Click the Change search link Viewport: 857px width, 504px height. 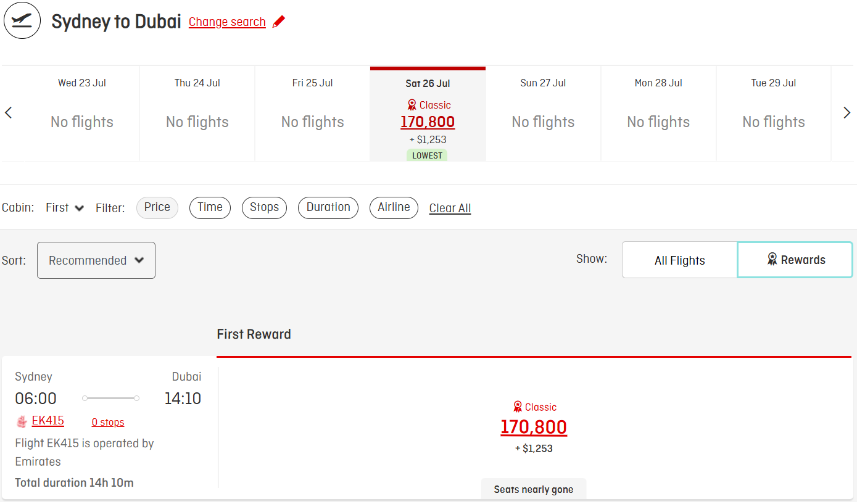pyautogui.click(x=227, y=22)
